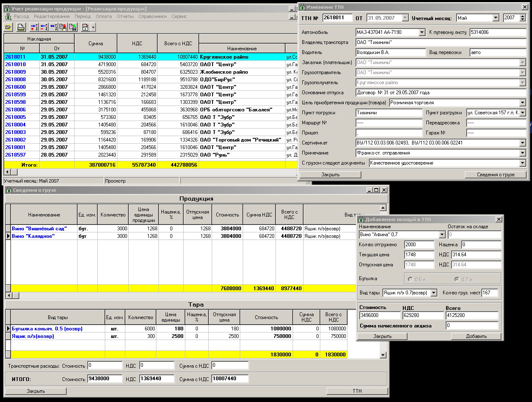Click the Добавить button
532x402 pixels.
476,336
